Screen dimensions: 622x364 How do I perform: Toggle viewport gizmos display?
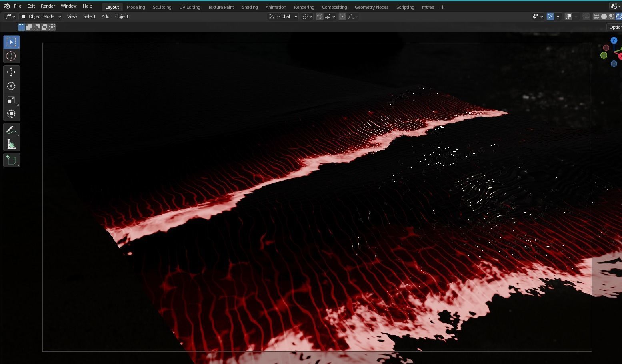[550, 16]
